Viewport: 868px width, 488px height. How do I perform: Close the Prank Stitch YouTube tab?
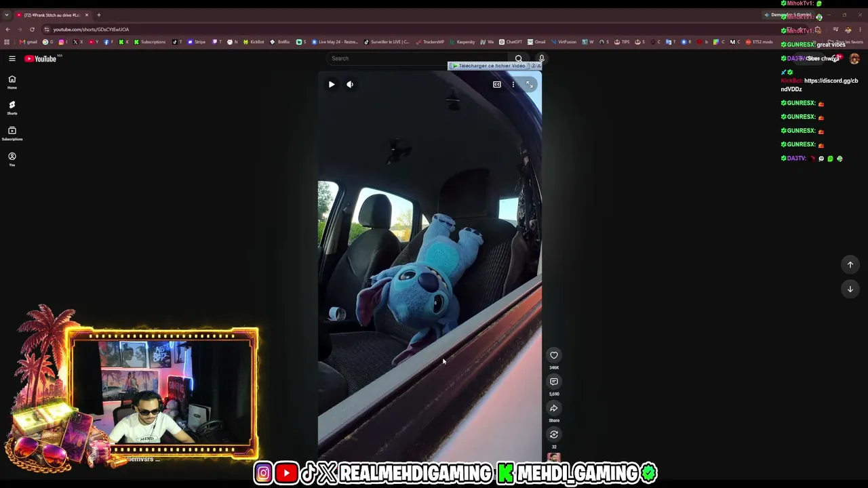(x=87, y=15)
